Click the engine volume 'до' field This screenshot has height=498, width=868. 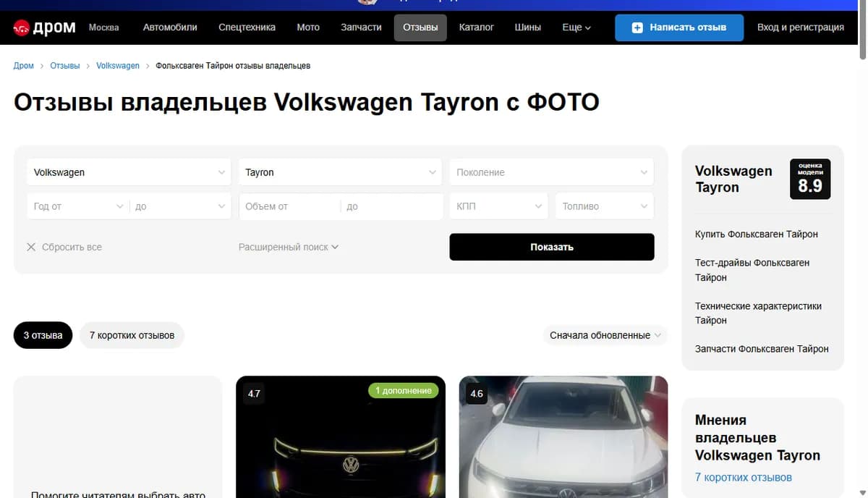click(x=392, y=206)
